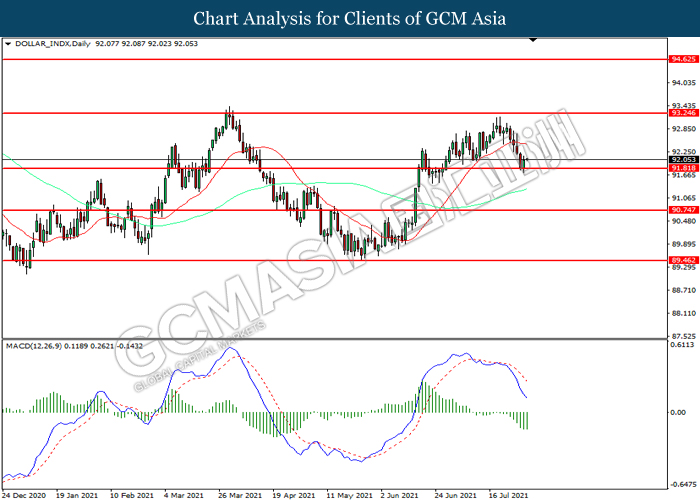700x500 pixels.
Task: Click the -0.6475 MACD scale minimum label
Action: (682, 479)
